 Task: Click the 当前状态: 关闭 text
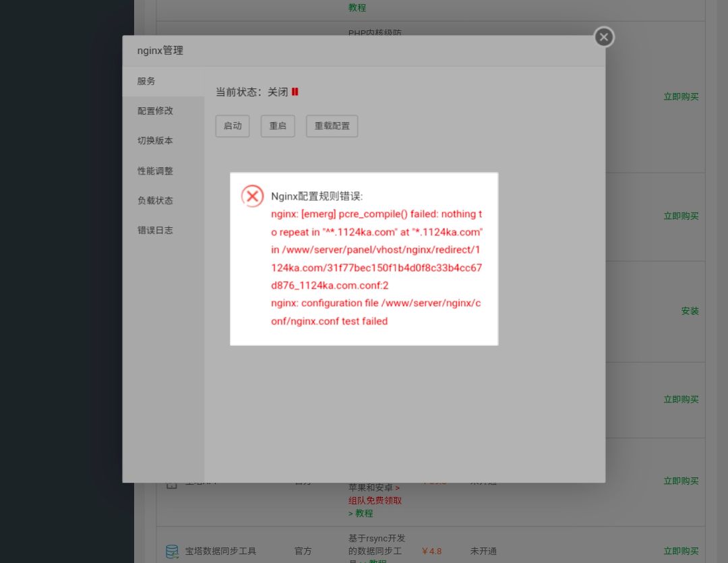tap(252, 92)
